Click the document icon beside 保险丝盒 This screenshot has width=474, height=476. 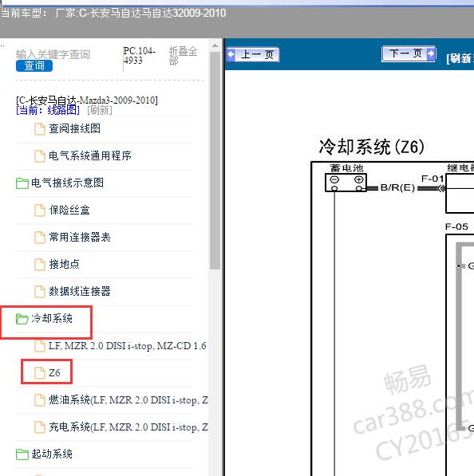(40, 210)
